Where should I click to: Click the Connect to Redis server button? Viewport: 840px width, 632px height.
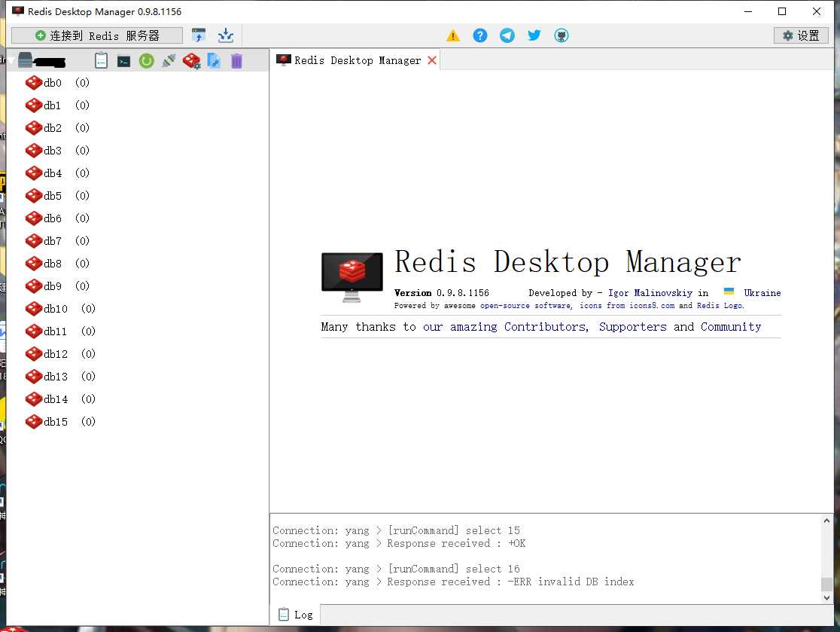pyautogui.click(x=97, y=35)
